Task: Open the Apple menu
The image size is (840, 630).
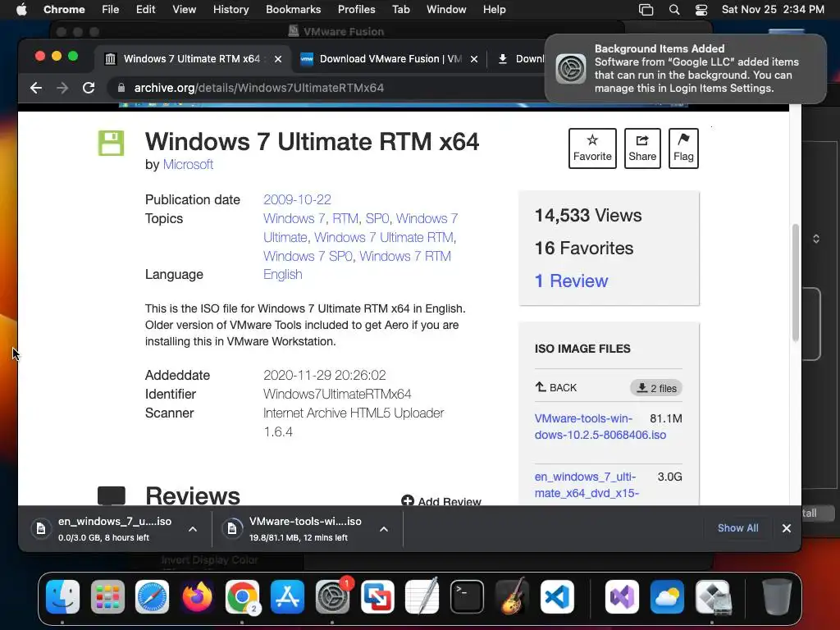Action: (x=21, y=10)
